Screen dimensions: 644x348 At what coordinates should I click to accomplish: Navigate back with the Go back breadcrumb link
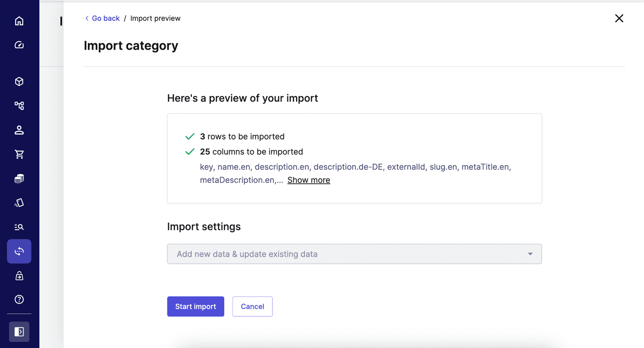(102, 18)
